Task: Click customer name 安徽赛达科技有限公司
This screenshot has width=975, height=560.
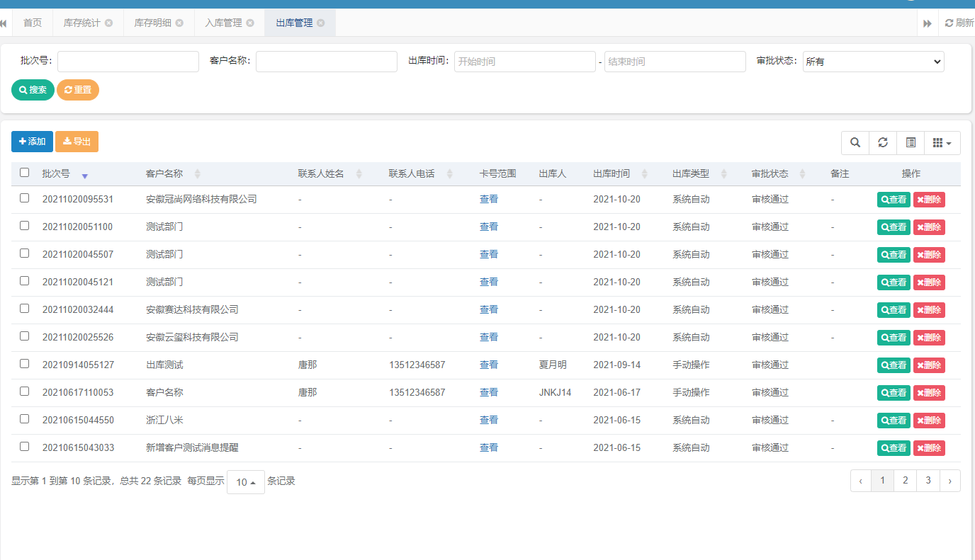Action: 192,310
